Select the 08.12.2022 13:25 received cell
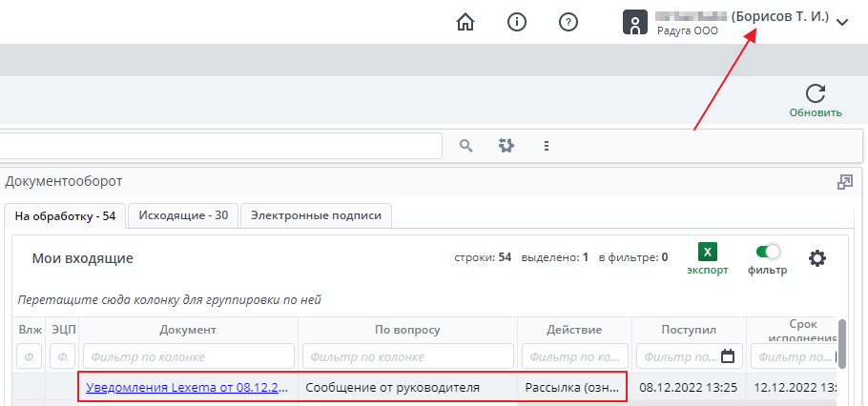The image size is (868, 406). [688, 387]
